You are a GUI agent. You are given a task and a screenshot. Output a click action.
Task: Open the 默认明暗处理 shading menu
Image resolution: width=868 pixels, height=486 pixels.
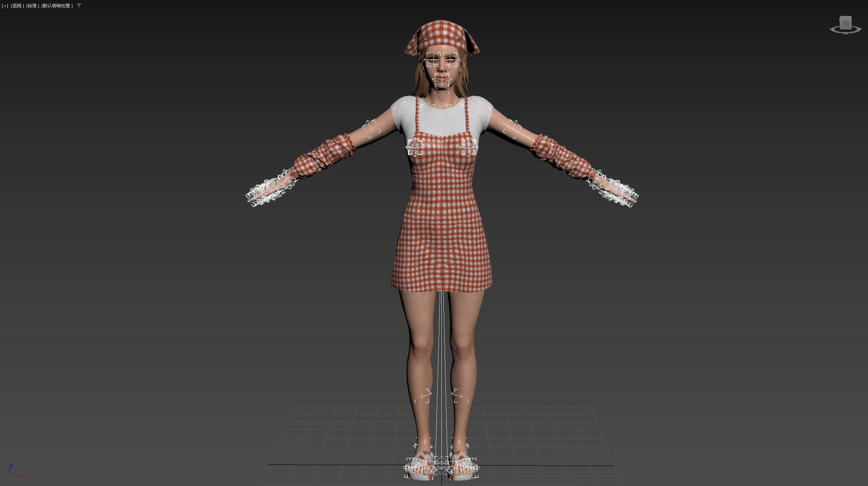57,6
